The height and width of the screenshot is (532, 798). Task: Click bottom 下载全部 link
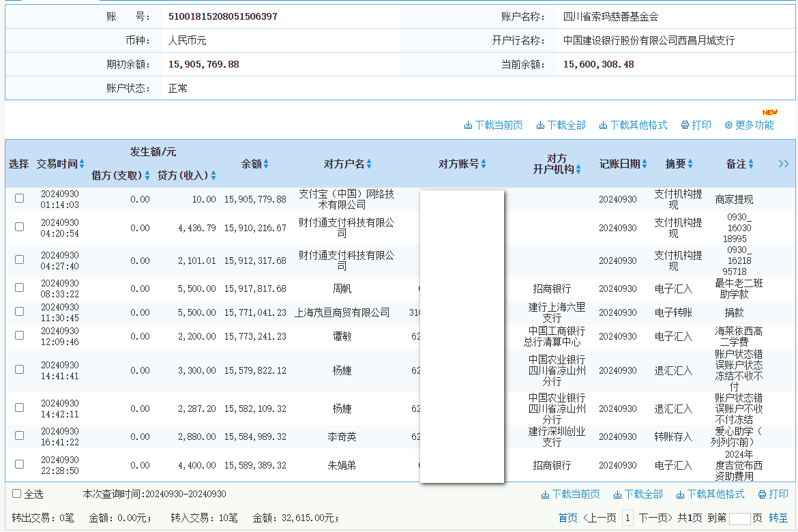click(638, 494)
